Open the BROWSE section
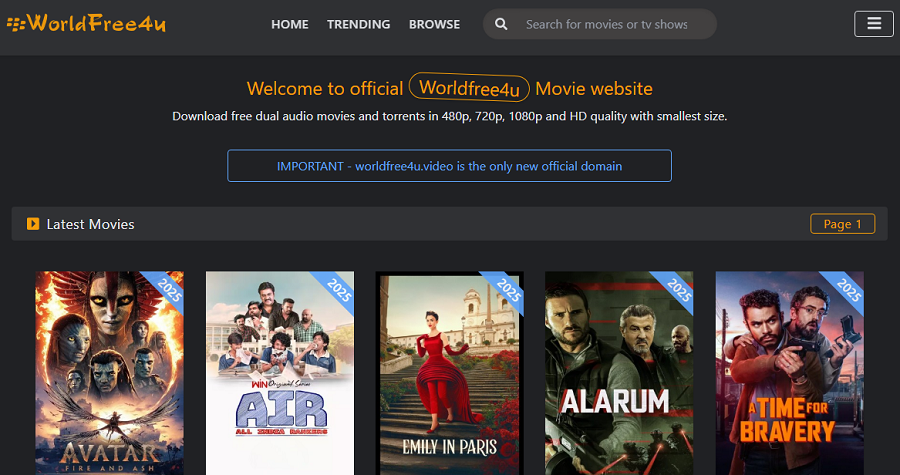This screenshot has height=475, width=900. coord(435,24)
